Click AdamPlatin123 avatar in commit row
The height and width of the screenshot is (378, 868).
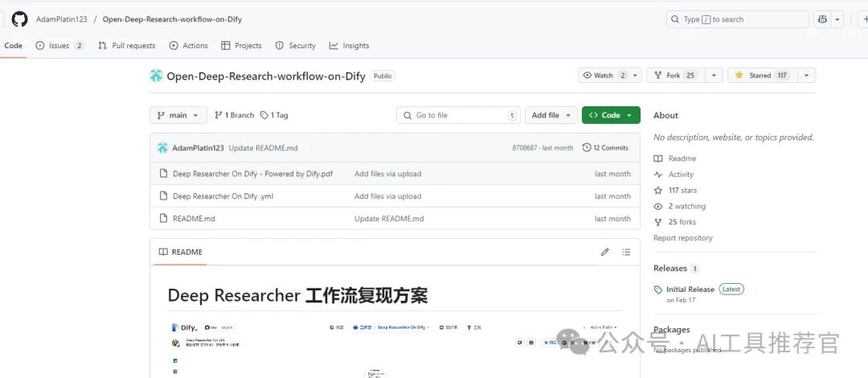(162, 148)
